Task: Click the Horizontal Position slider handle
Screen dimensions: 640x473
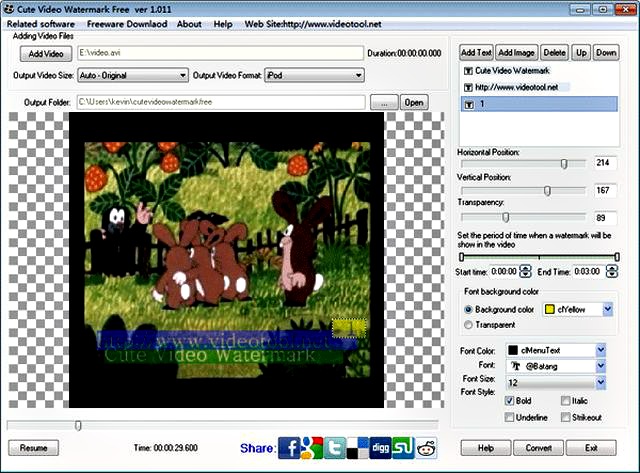Action: 564,164
